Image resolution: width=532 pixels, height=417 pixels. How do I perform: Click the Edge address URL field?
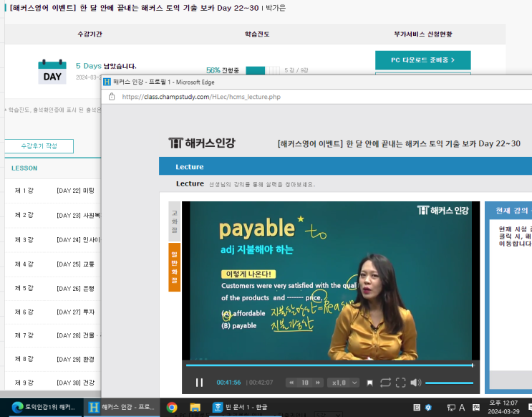[x=201, y=97]
